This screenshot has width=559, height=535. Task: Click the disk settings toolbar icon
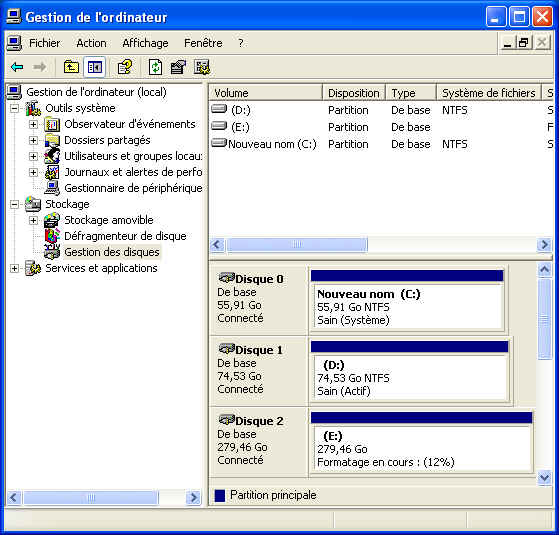pos(202,67)
